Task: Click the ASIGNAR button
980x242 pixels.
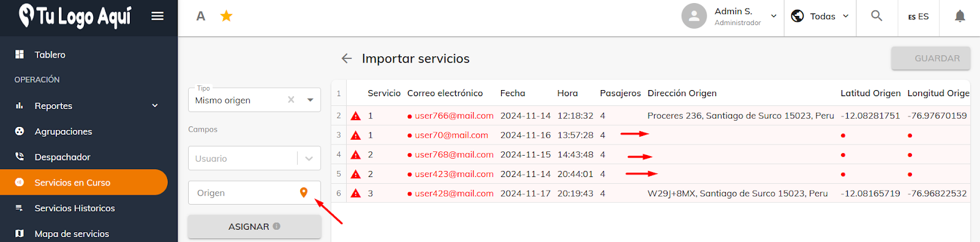Action: click(254, 227)
